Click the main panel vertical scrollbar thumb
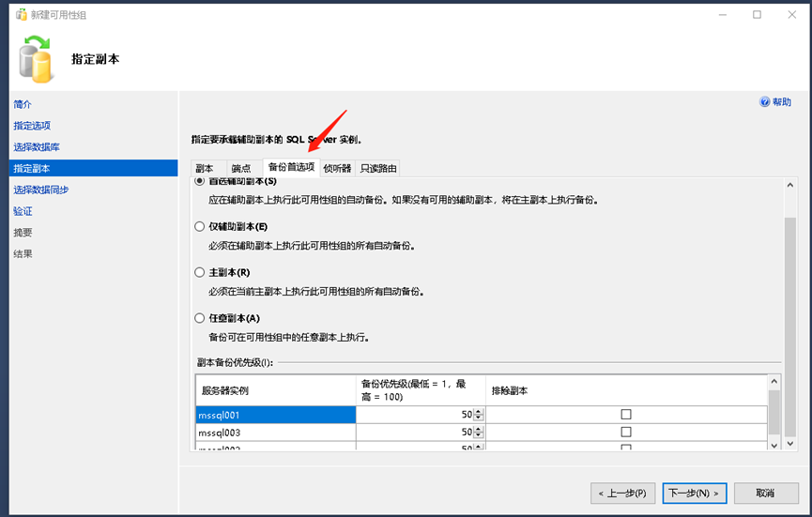 click(789, 327)
